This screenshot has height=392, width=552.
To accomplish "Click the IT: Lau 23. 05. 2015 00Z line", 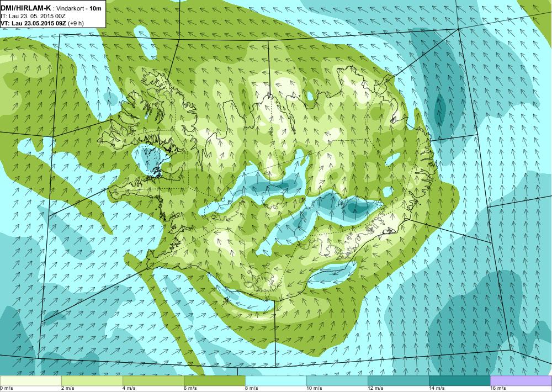I will coord(34,16).
